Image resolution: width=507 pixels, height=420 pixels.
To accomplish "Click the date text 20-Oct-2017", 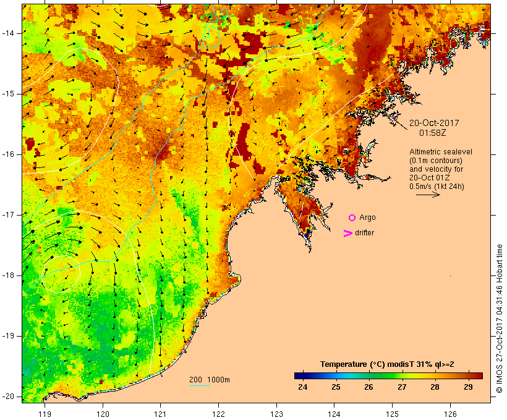I will click(x=434, y=123).
